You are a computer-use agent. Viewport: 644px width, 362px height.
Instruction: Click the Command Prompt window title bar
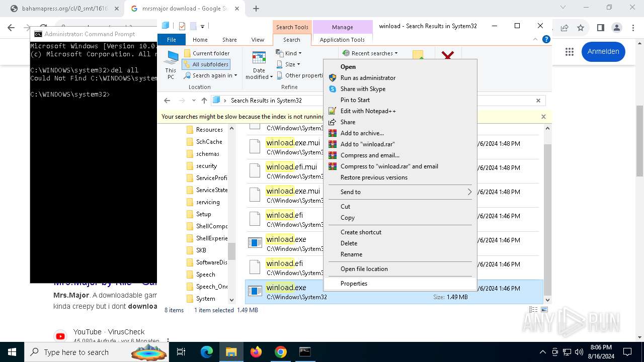click(x=94, y=34)
